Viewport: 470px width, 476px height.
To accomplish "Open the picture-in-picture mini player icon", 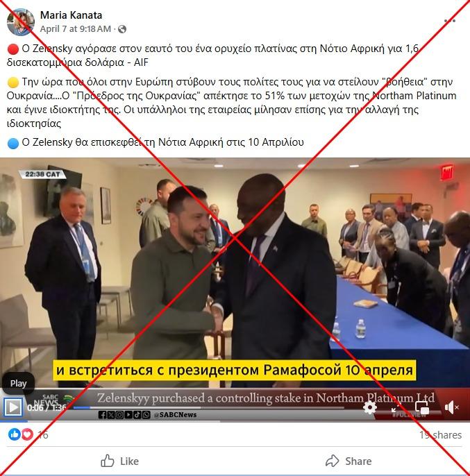I will (x=422, y=407).
